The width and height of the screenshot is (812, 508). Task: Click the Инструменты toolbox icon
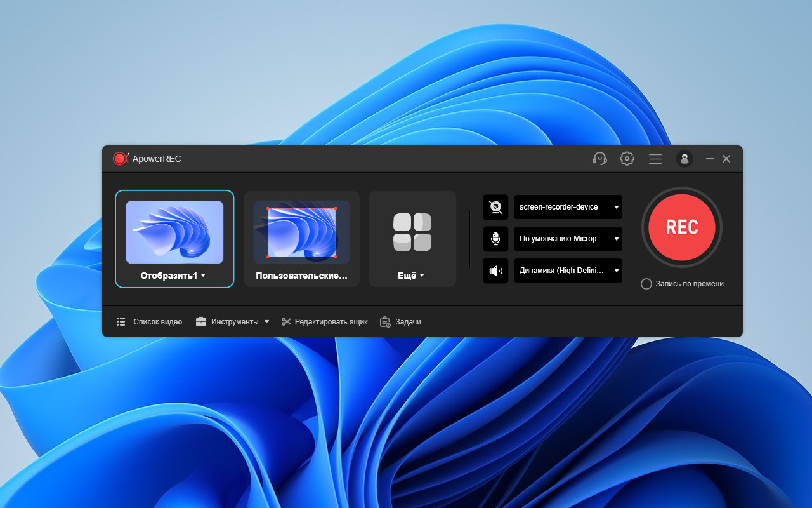[201, 322]
